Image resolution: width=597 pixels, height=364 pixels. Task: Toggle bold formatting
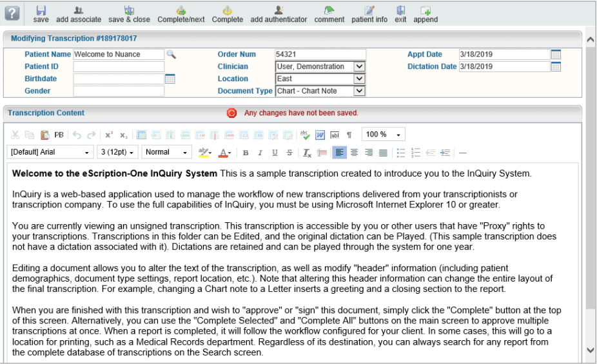point(246,153)
